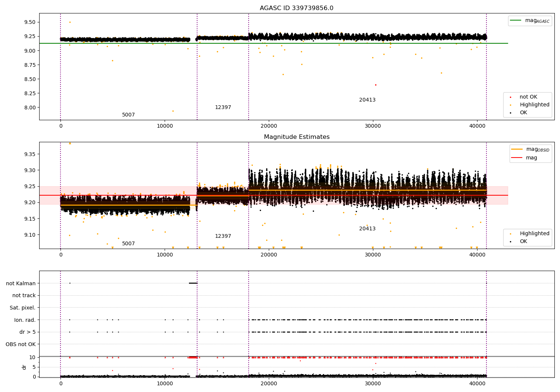Click the 30000 x-tick under bottom plot

(x=373, y=384)
